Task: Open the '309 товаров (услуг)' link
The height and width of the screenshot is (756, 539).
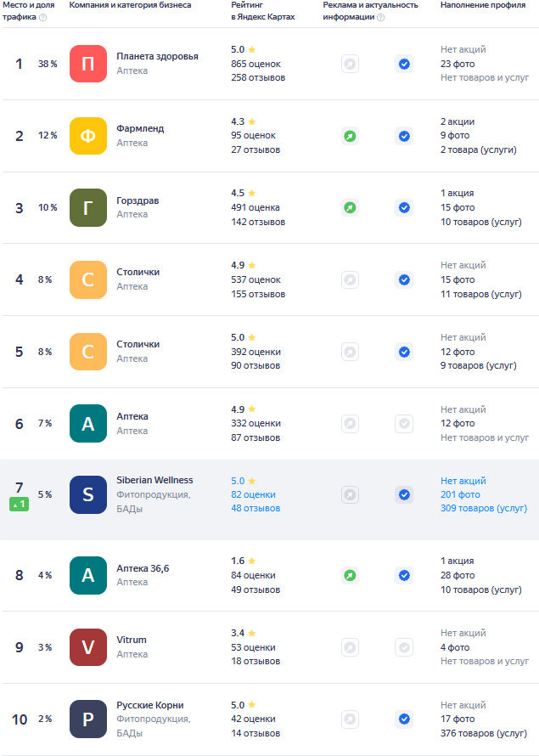Action: (x=484, y=508)
